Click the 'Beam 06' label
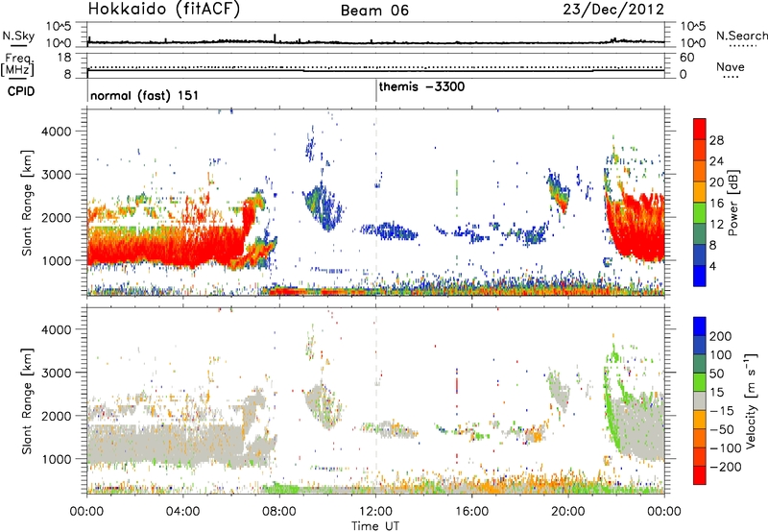 click(374, 11)
